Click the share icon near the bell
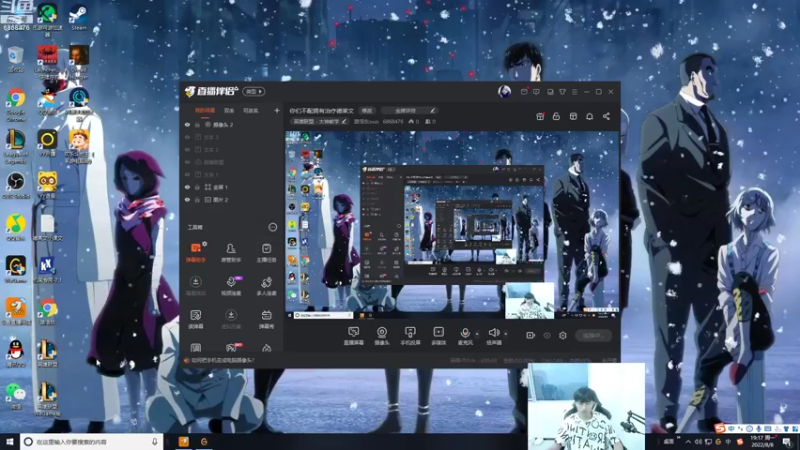The width and height of the screenshot is (800, 450). (606, 116)
